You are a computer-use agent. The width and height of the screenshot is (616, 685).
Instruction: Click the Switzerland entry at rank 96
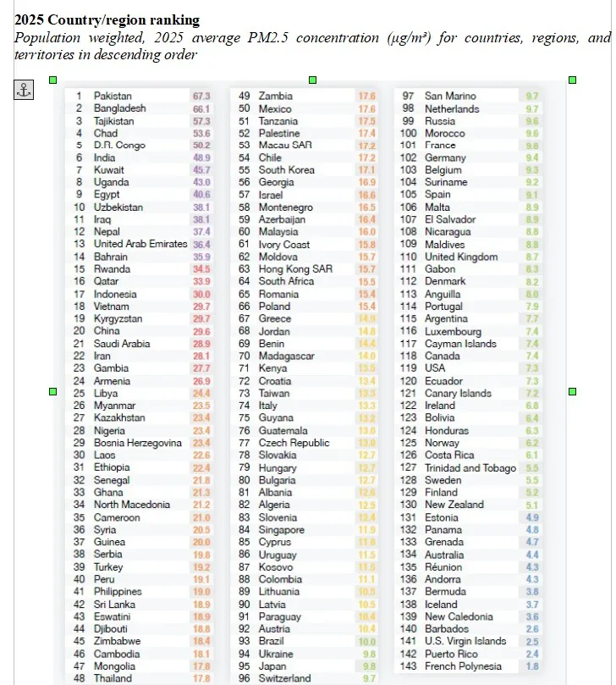pos(284,678)
